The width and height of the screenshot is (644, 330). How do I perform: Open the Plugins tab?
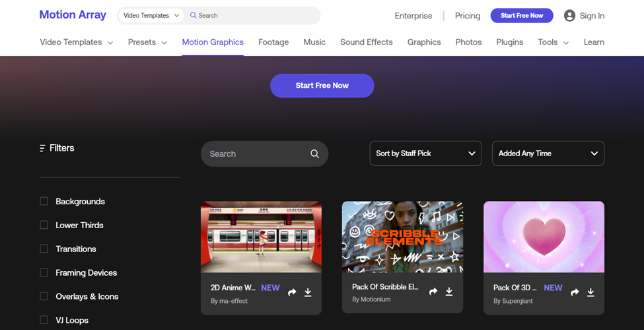(510, 42)
